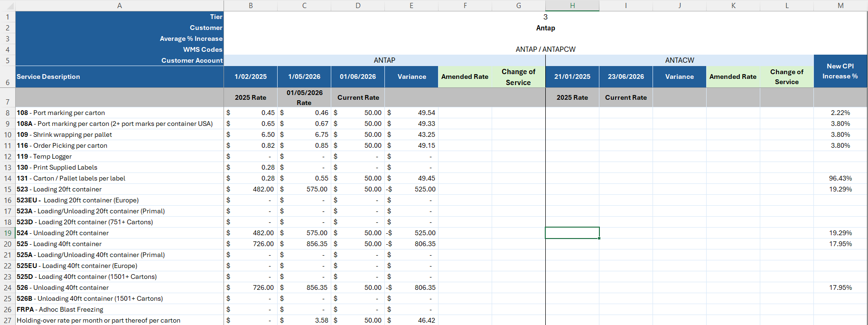868x325 pixels.
Task: Select '525D - Loading 40ft container (1501+ Cartons)' cell
Action: click(x=120, y=277)
